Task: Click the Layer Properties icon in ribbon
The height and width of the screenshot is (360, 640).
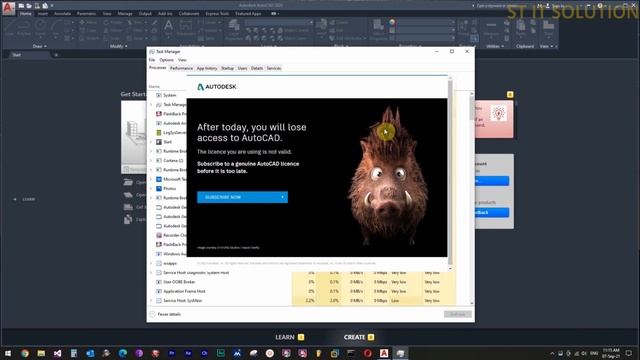Action: pos(234,29)
